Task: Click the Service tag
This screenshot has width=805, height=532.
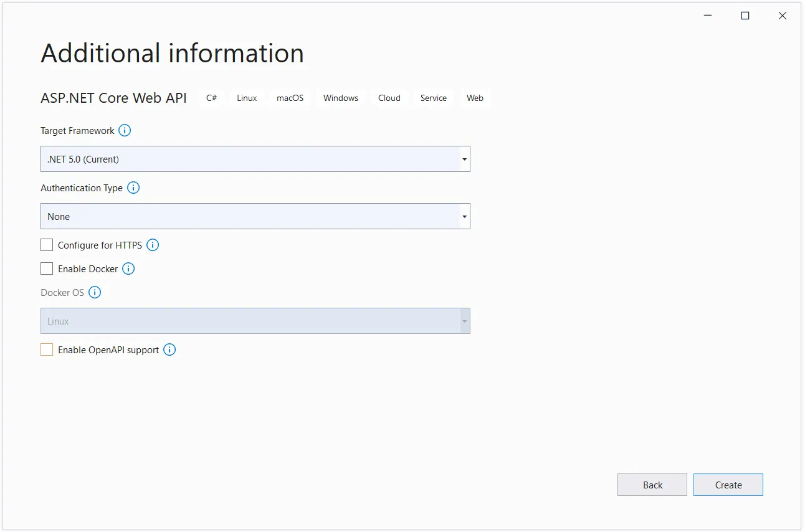Action: pos(433,98)
